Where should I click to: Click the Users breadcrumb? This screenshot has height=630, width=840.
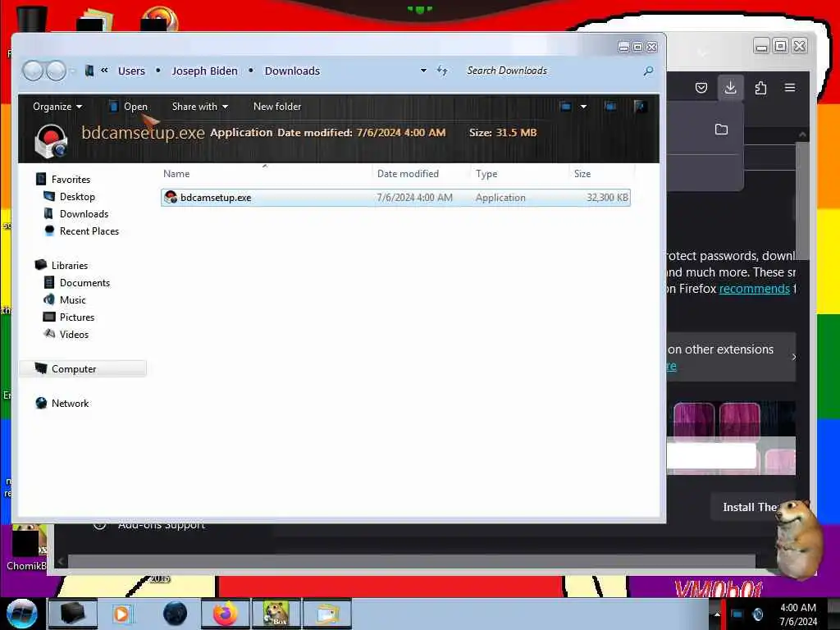coord(131,71)
